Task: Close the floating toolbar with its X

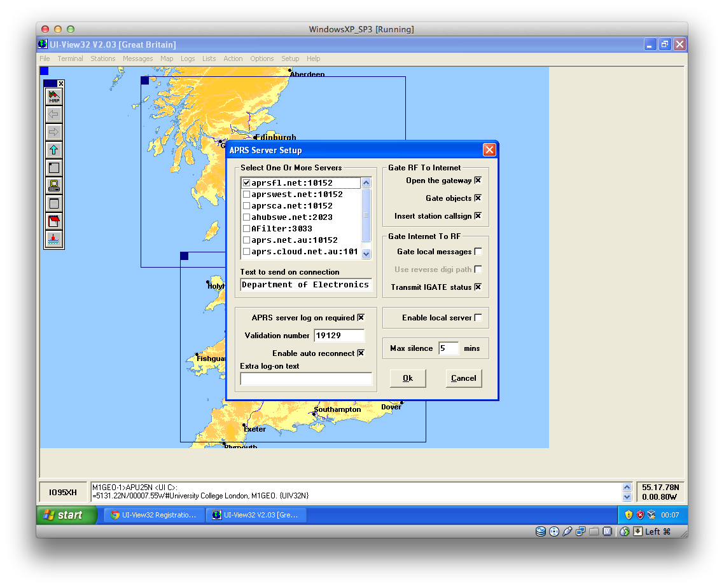Action: pos(60,83)
